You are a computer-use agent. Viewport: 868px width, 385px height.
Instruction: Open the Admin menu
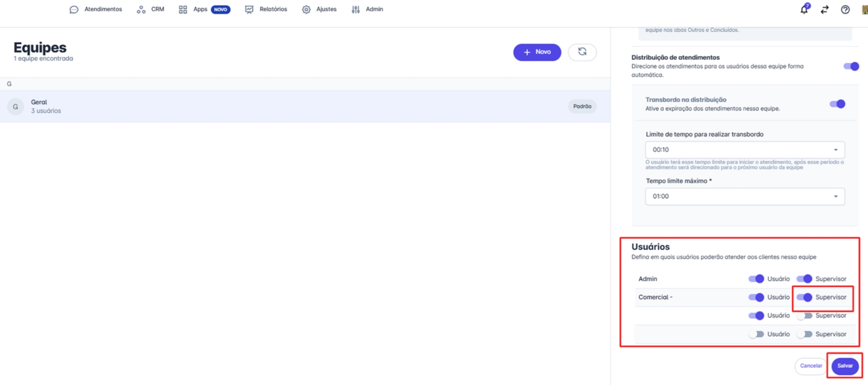click(368, 10)
